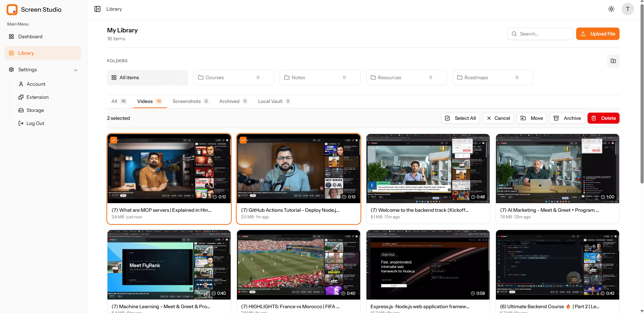
Task: Click the Settings gear icon
Action: click(11, 70)
